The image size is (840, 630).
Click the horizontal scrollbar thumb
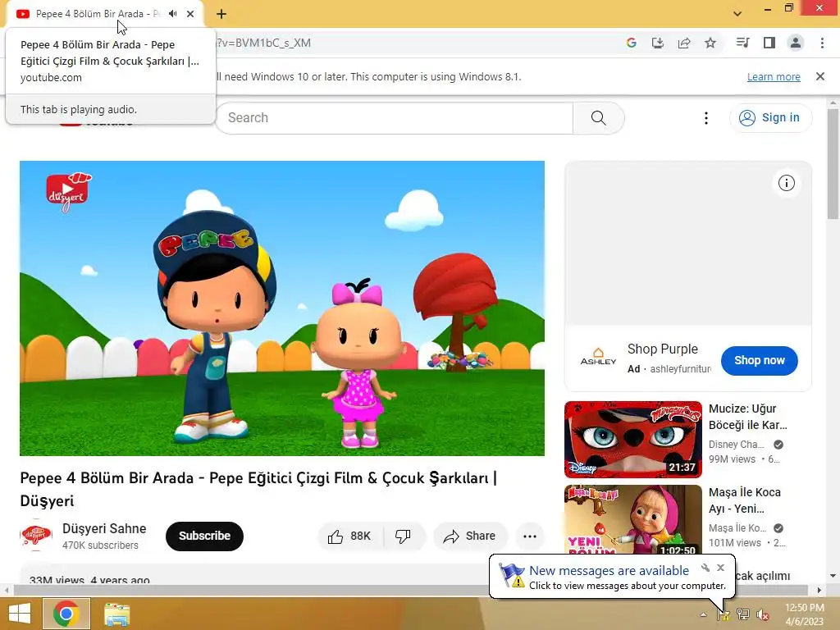(x=410, y=590)
